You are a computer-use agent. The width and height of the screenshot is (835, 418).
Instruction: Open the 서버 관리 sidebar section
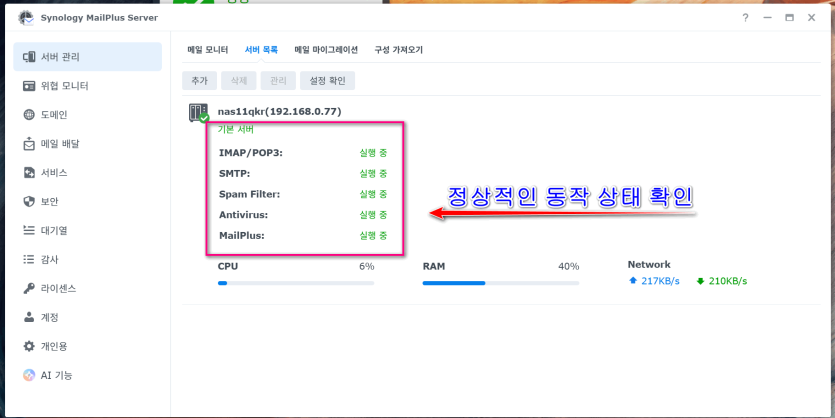click(x=87, y=57)
